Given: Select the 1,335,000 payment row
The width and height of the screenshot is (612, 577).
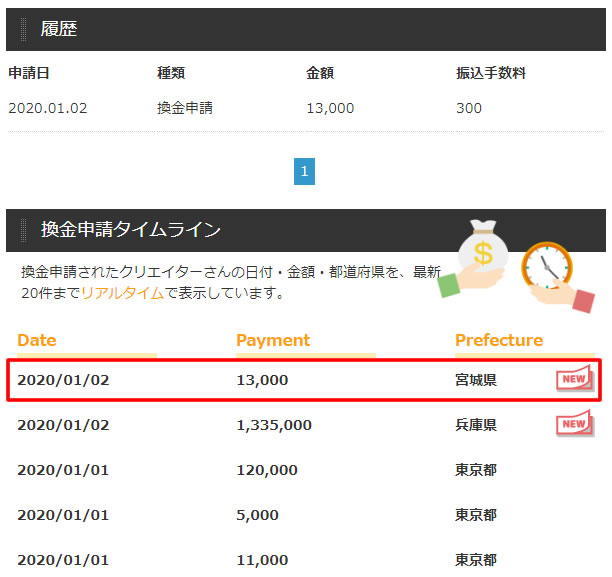Looking at the screenshot, I should pos(274,425).
